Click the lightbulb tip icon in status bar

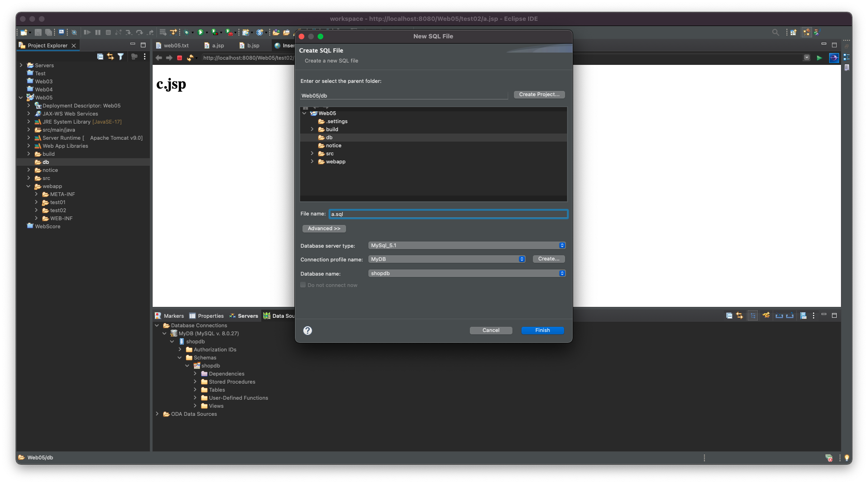pos(847,457)
